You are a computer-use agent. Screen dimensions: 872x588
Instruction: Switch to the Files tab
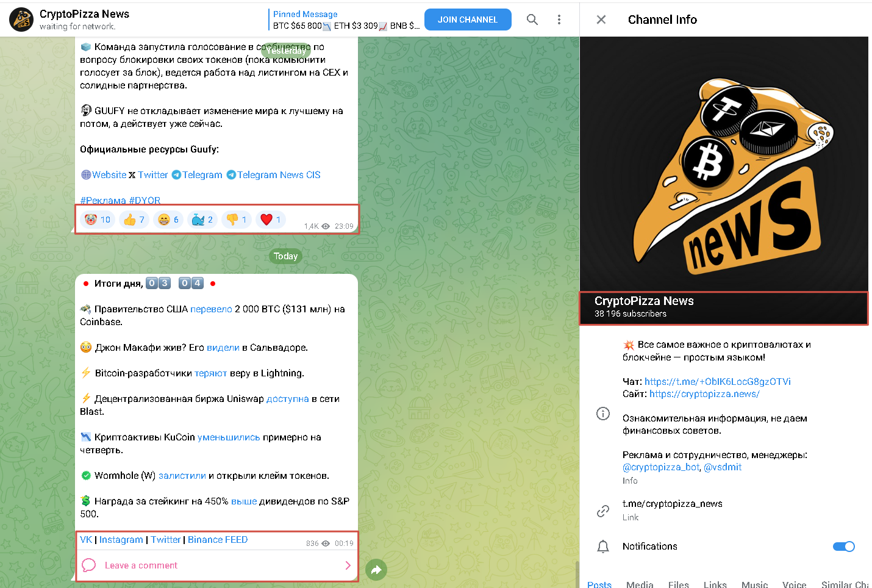[679, 584]
